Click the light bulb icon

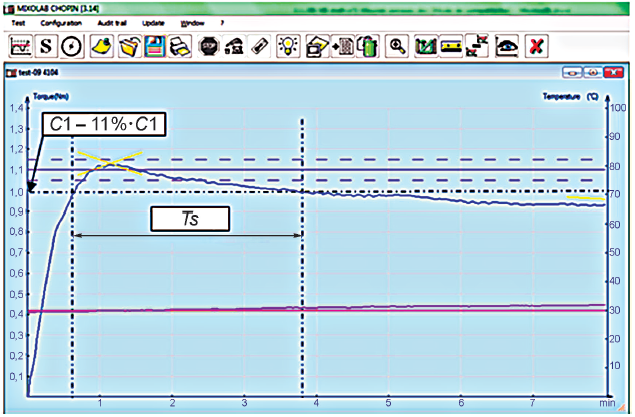(x=288, y=45)
